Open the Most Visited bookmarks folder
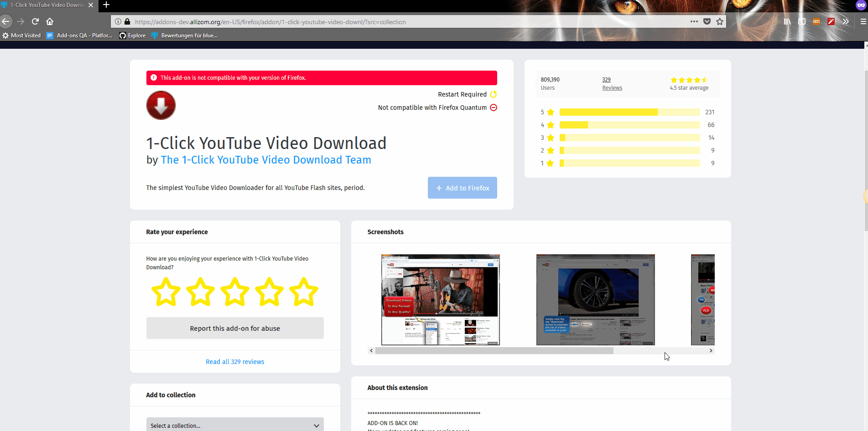This screenshot has height=431, width=868. pyautogui.click(x=21, y=36)
